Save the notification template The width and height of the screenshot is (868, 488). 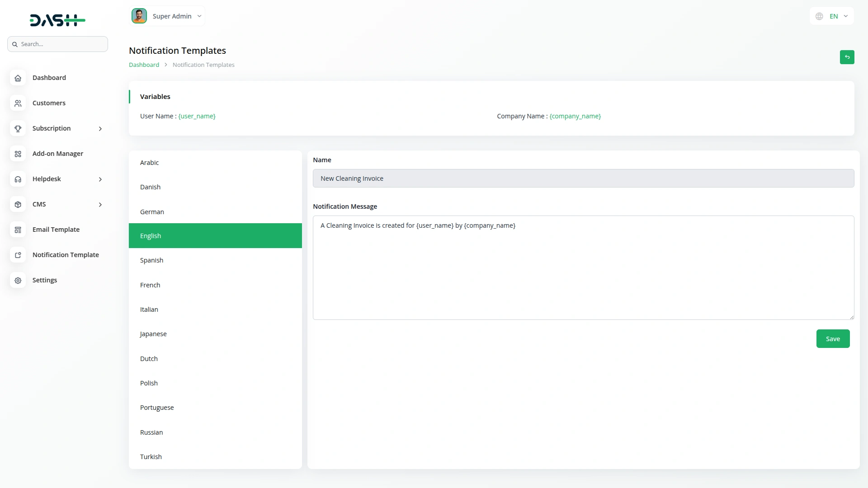pyautogui.click(x=832, y=339)
